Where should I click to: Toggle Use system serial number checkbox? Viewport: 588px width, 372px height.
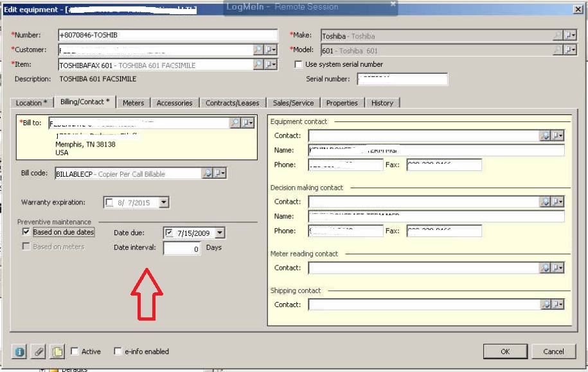[299, 64]
